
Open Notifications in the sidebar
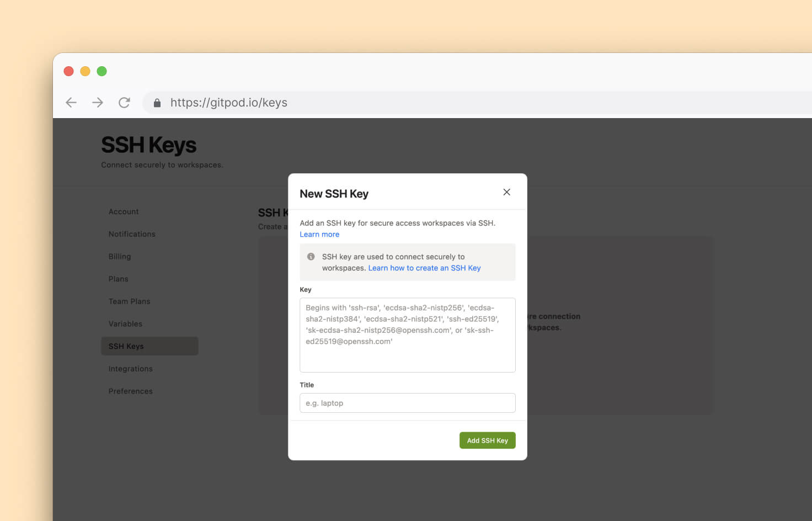[x=132, y=234]
